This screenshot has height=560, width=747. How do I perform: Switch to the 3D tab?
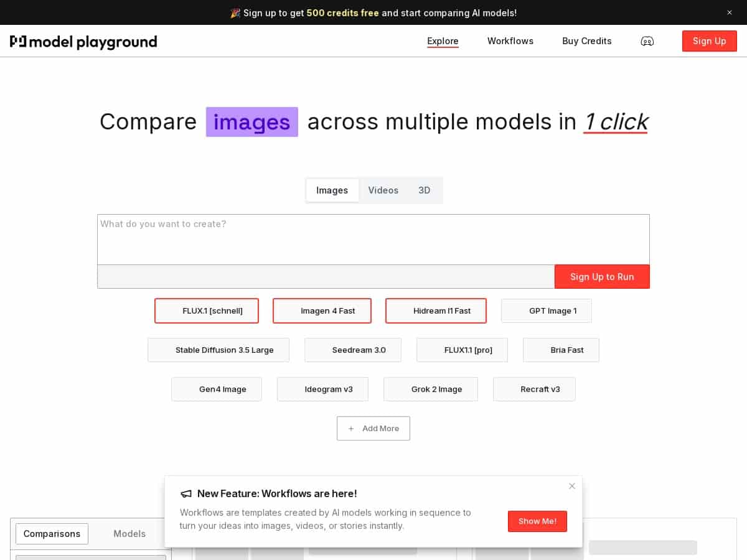[425, 190]
